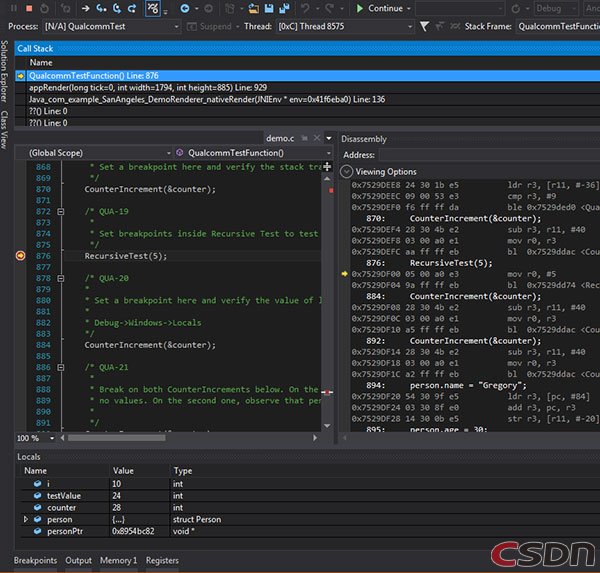Open the Solution Explorer side tab
Image resolution: width=600 pixels, height=573 pixels.
(x=4, y=71)
